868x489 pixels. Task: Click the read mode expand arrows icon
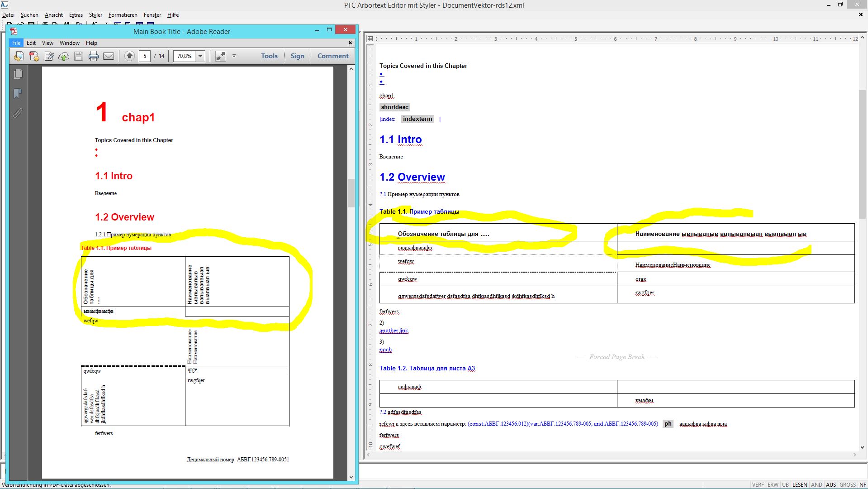point(221,56)
